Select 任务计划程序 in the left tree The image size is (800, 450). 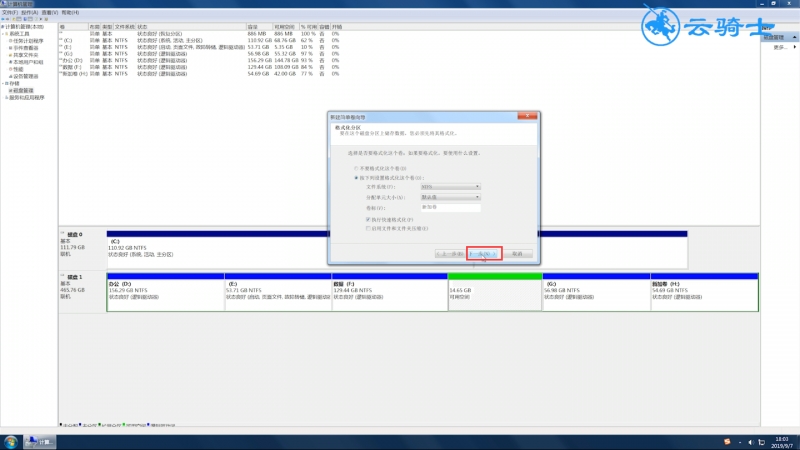pyautogui.click(x=29, y=40)
